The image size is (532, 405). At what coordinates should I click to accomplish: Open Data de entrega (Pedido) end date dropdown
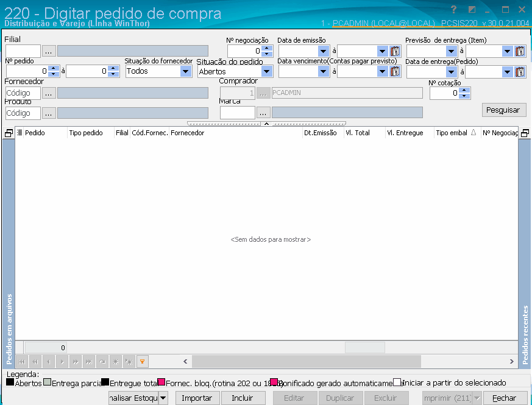pyautogui.click(x=507, y=72)
